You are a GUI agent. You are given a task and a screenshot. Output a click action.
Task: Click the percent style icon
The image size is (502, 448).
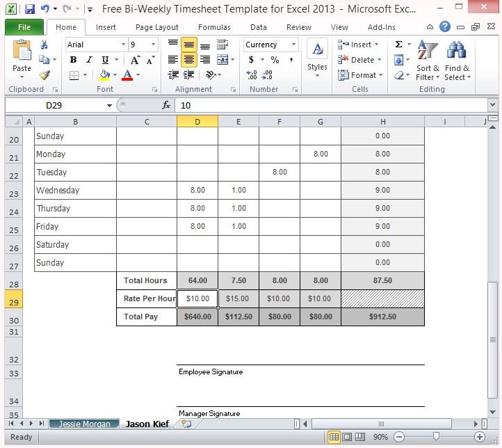coord(275,60)
